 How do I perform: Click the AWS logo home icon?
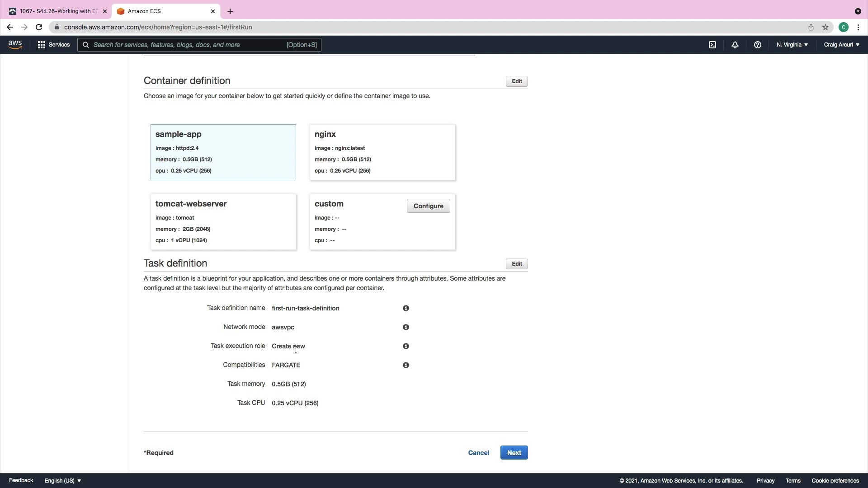coord(15,44)
